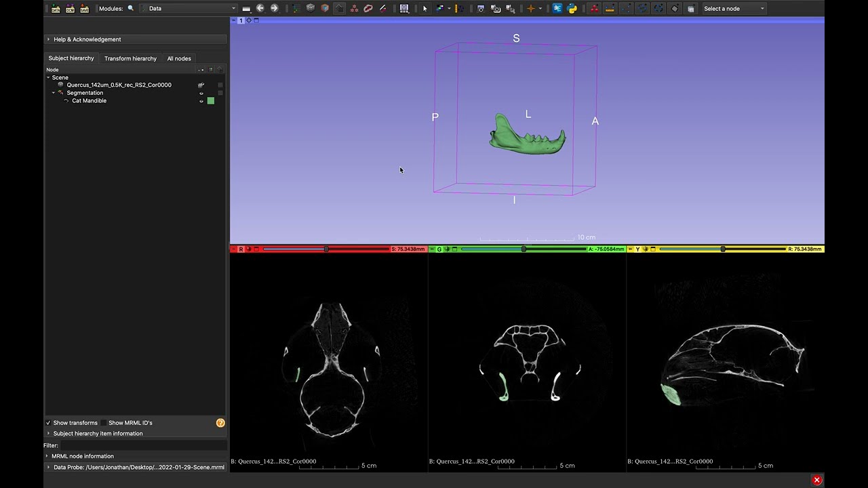Open the Extensions Manager icon
The width and height of the screenshot is (868, 488).
pyautogui.click(x=557, y=8)
